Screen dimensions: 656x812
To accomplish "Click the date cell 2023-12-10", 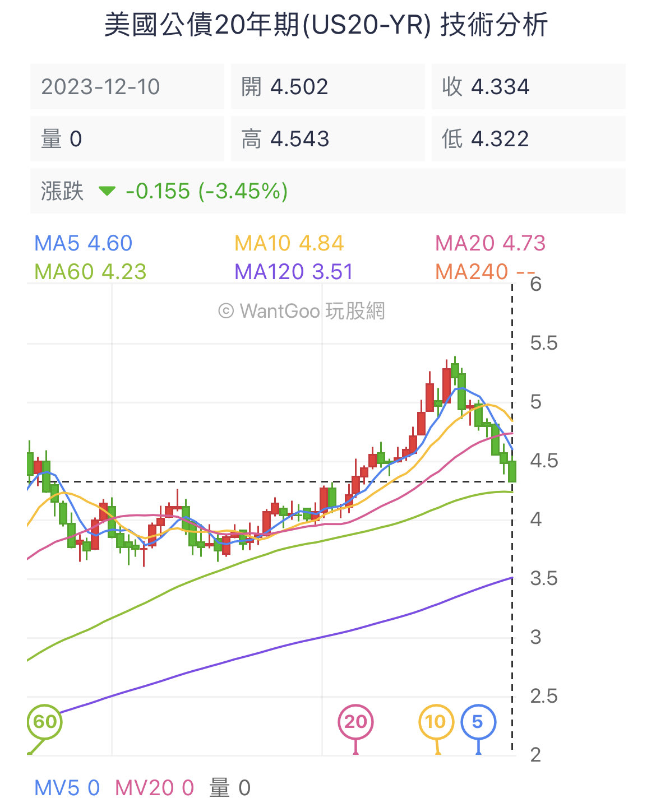I will [127, 87].
